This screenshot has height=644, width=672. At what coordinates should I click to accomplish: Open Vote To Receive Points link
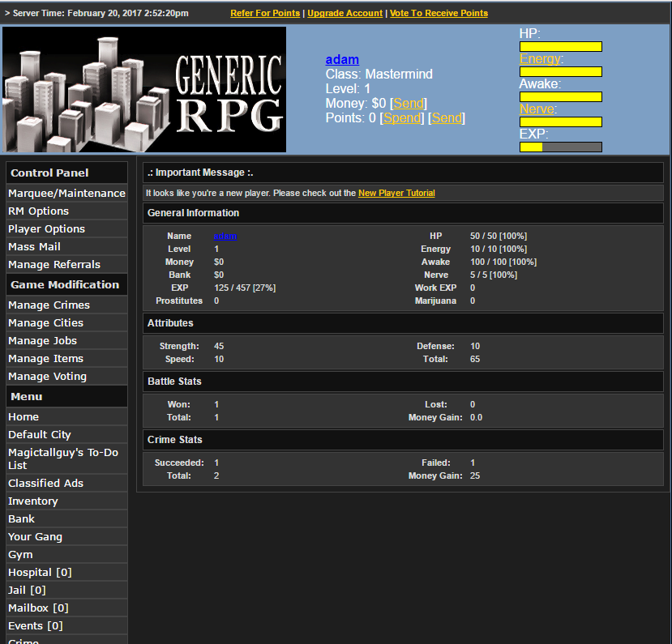(x=439, y=13)
